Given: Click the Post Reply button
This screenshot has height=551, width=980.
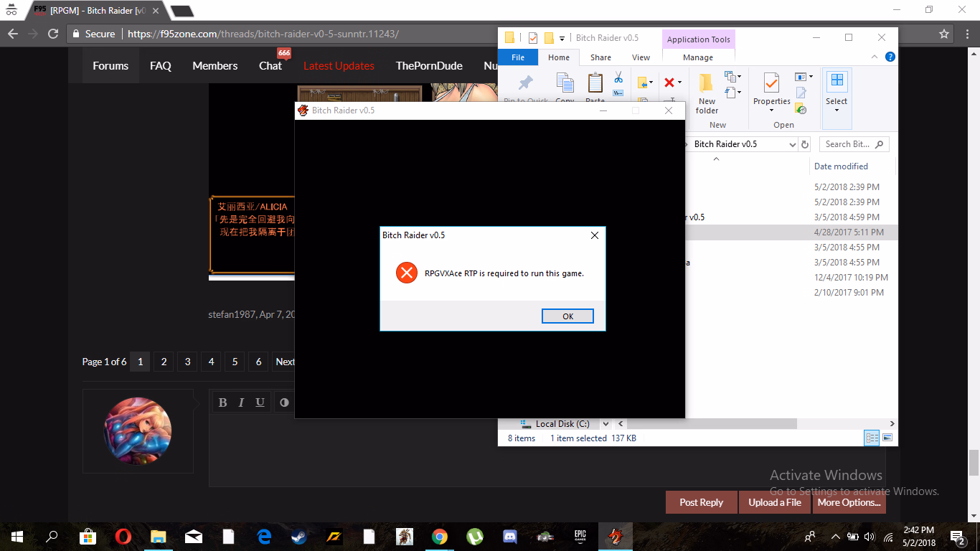Looking at the screenshot, I should [x=701, y=502].
